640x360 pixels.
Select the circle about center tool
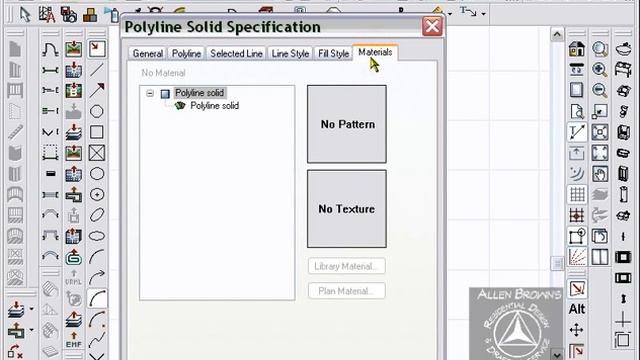pos(97,194)
